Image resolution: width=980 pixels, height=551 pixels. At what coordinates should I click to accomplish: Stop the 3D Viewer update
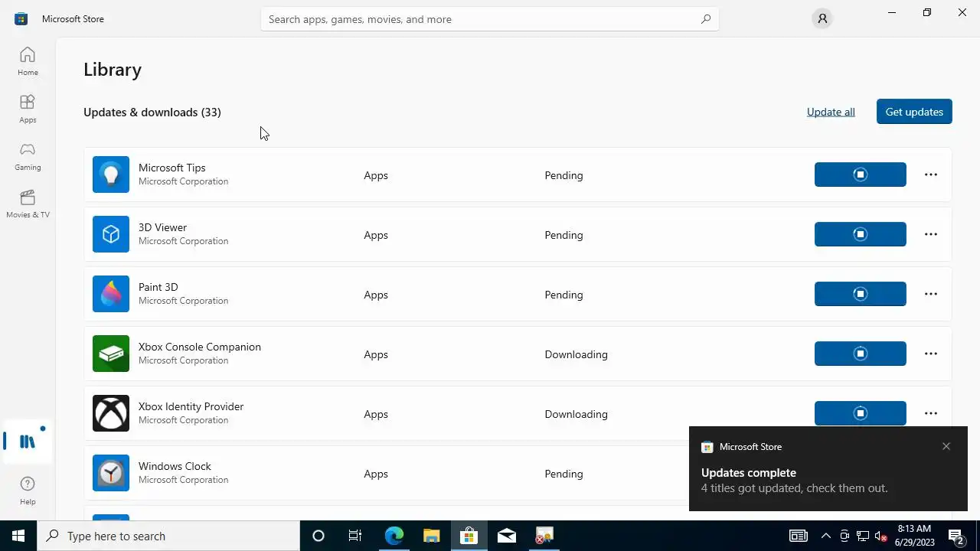click(x=861, y=234)
